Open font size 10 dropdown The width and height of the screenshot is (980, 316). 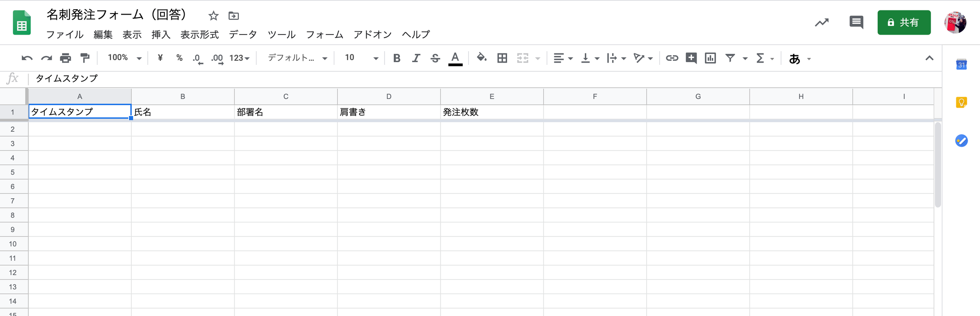pos(361,58)
